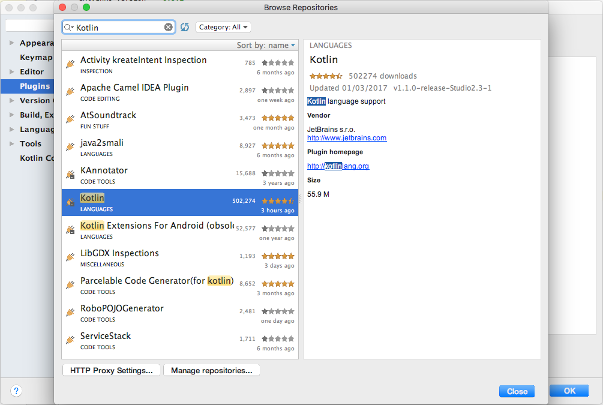The width and height of the screenshot is (603, 405).
Task: Expand the Build, Execution settings node
Action: click(12, 115)
